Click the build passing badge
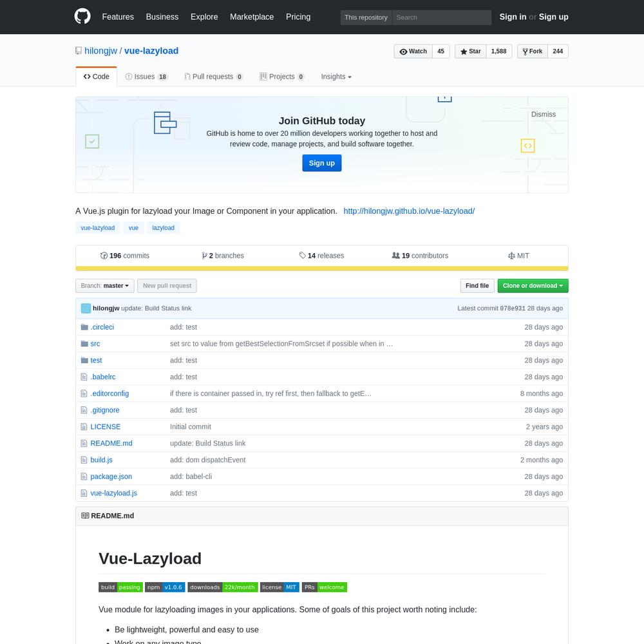The image size is (644, 644). [x=121, y=587]
